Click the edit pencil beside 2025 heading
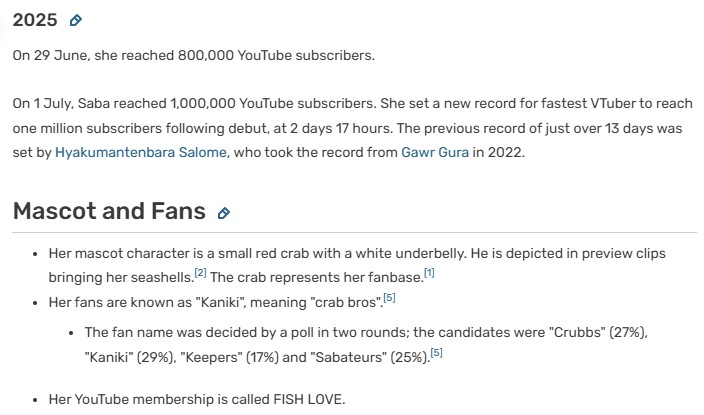The image size is (704, 415). click(x=76, y=20)
